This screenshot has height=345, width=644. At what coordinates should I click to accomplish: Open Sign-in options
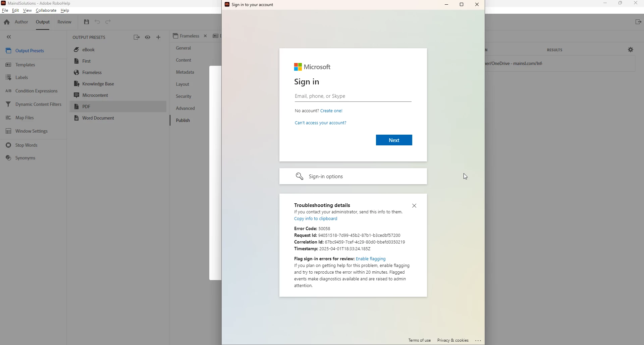(353, 177)
